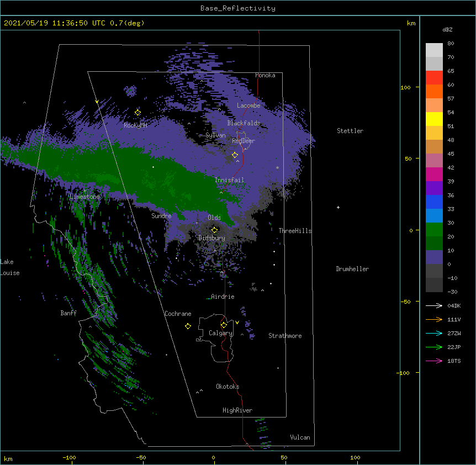Click the RedDeer city label
The image size is (476, 465).
tap(244, 141)
